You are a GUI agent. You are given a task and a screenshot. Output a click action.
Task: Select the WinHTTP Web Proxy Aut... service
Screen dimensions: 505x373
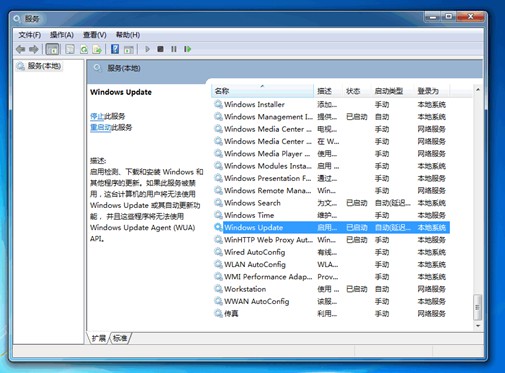[331, 240]
